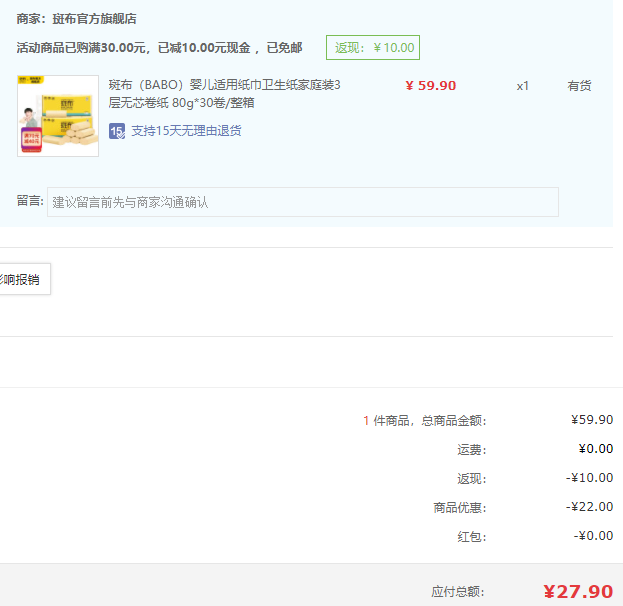Click the 运费 ¥0.00 value
This screenshot has height=606, width=623.
click(x=596, y=449)
